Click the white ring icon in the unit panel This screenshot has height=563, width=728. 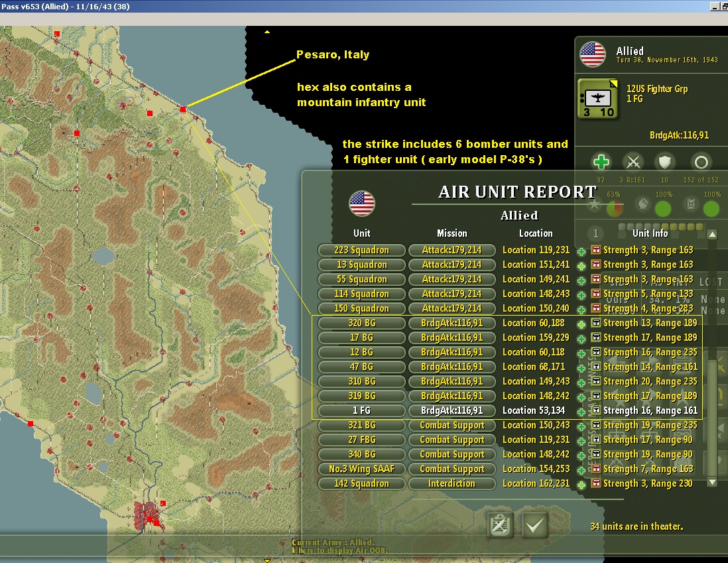click(701, 162)
